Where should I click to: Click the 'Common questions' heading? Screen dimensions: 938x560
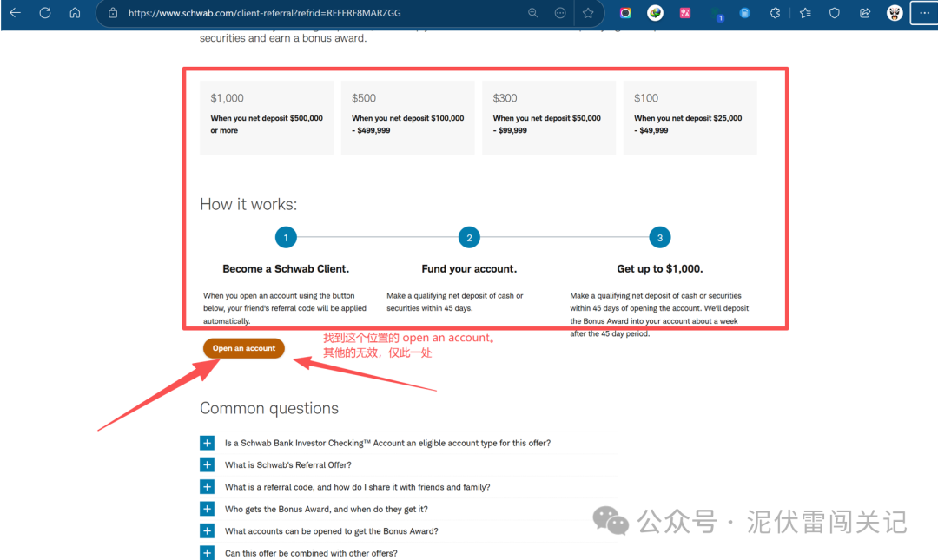pyautogui.click(x=269, y=408)
